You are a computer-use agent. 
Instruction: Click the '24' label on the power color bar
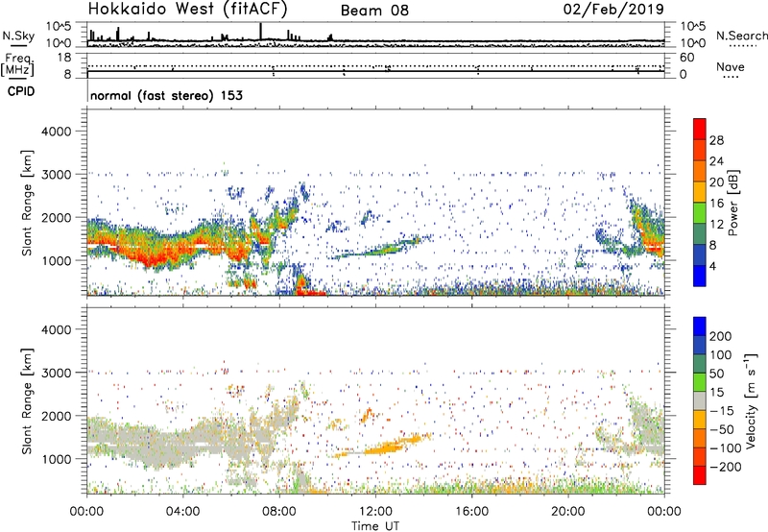pos(716,161)
